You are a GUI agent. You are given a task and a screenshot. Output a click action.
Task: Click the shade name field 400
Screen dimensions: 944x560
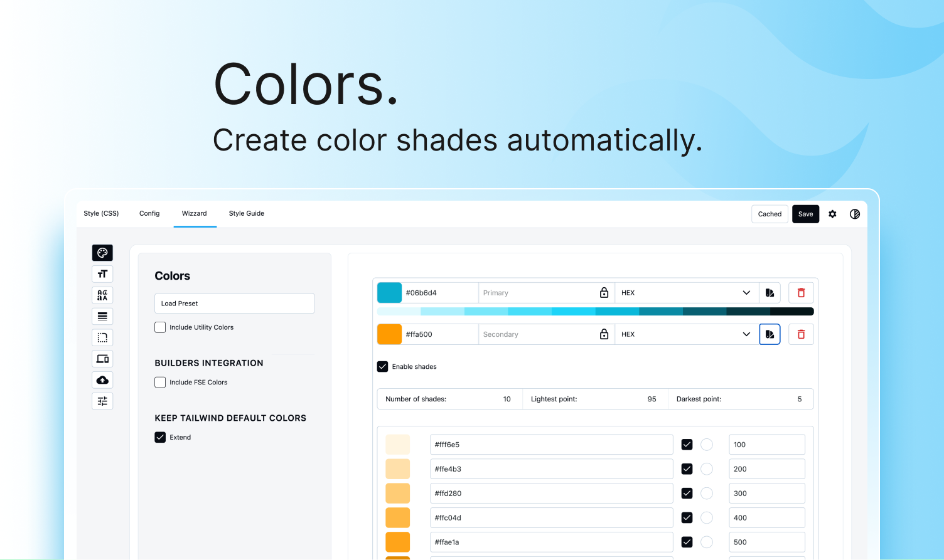tap(767, 518)
